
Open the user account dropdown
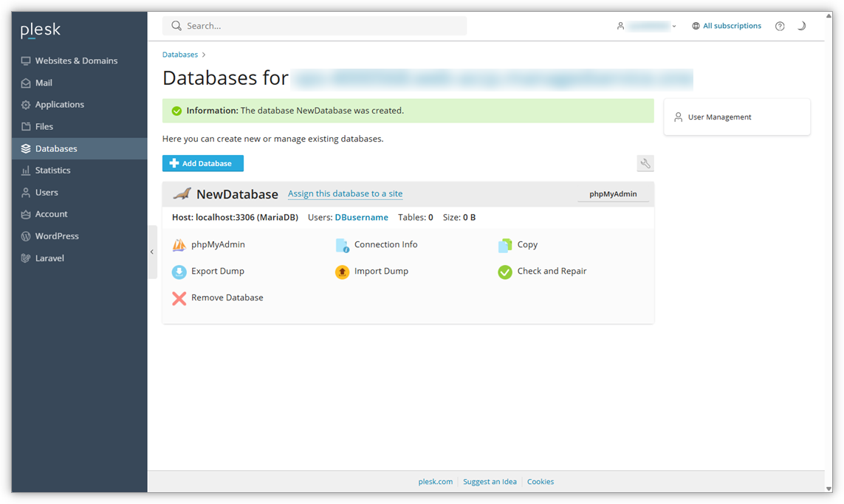click(x=647, y=25)
